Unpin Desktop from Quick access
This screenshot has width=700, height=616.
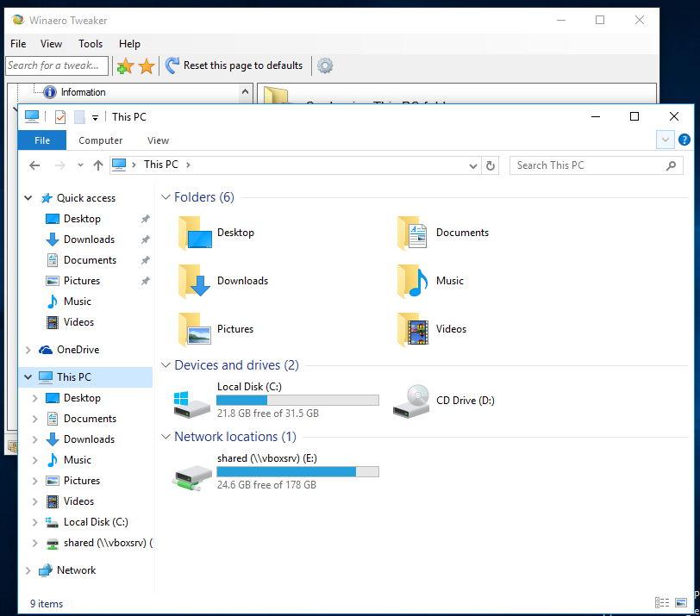[x=147, y=218]
